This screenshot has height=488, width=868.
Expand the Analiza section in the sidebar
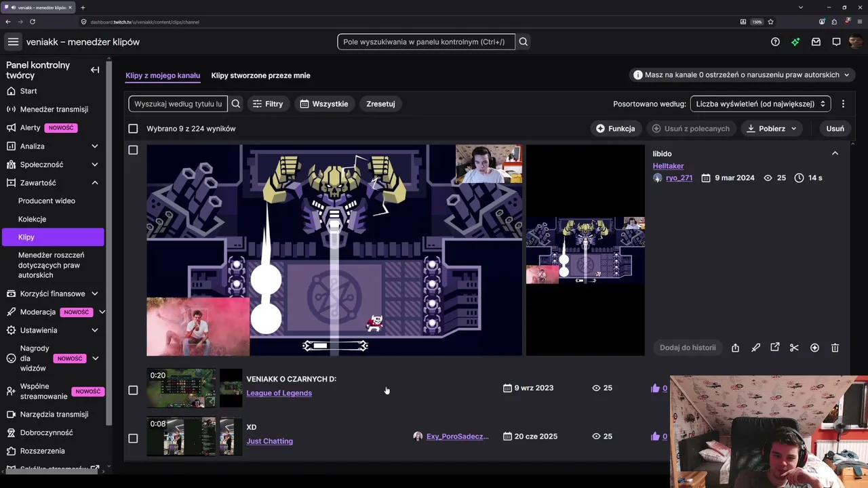click(95, 146)
